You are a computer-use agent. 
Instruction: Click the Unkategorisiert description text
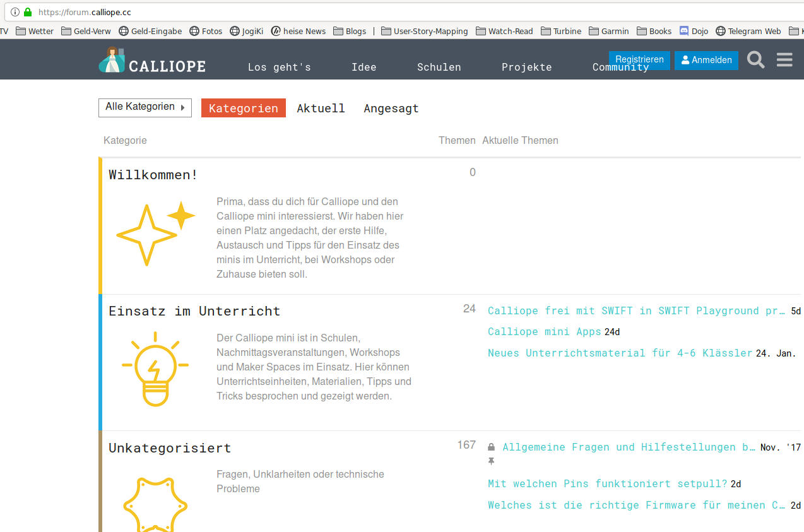coord(300,482)
